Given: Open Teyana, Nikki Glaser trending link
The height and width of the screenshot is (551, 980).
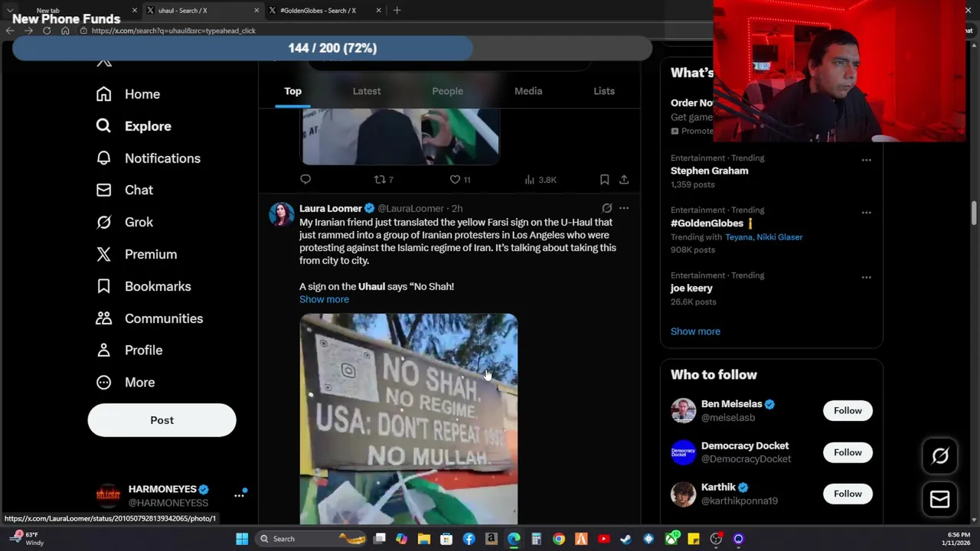Looking at the screenshot, I should pyautogui.click(x=763, y=237).
